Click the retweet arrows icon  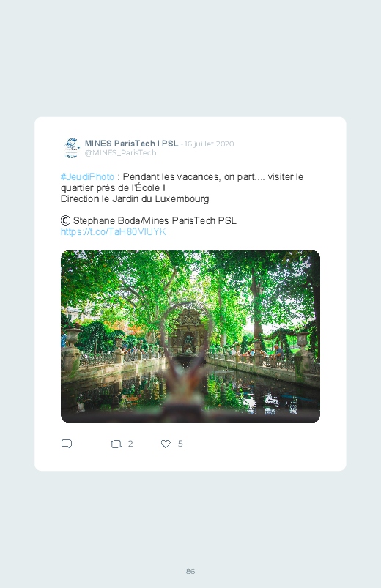pos(116,444)
